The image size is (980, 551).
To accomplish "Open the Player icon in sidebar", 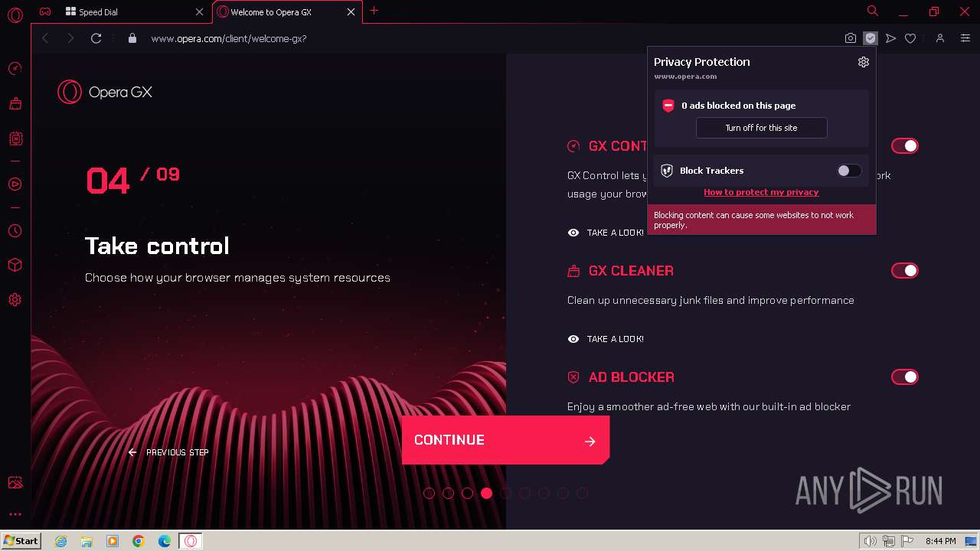I will tap(15, 184).
